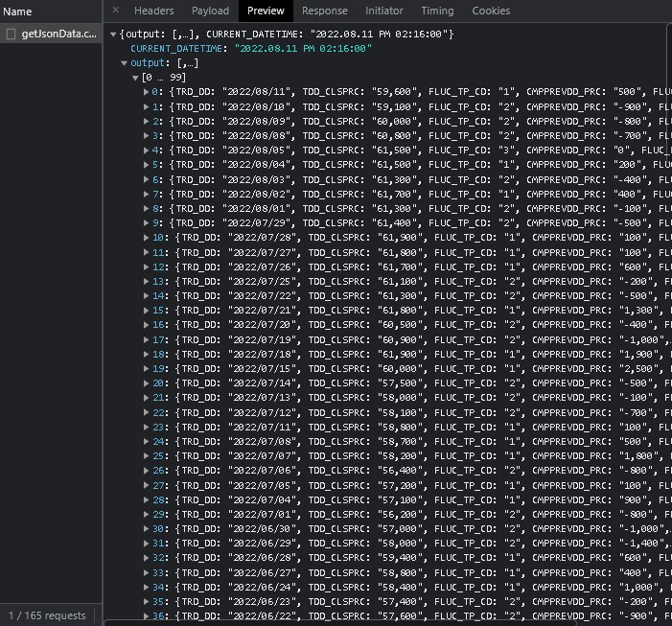Select the getJsonData.c... request row
The width and height of the screenshot is (672, 626).
pyautogui.click(x=51, y=34)
